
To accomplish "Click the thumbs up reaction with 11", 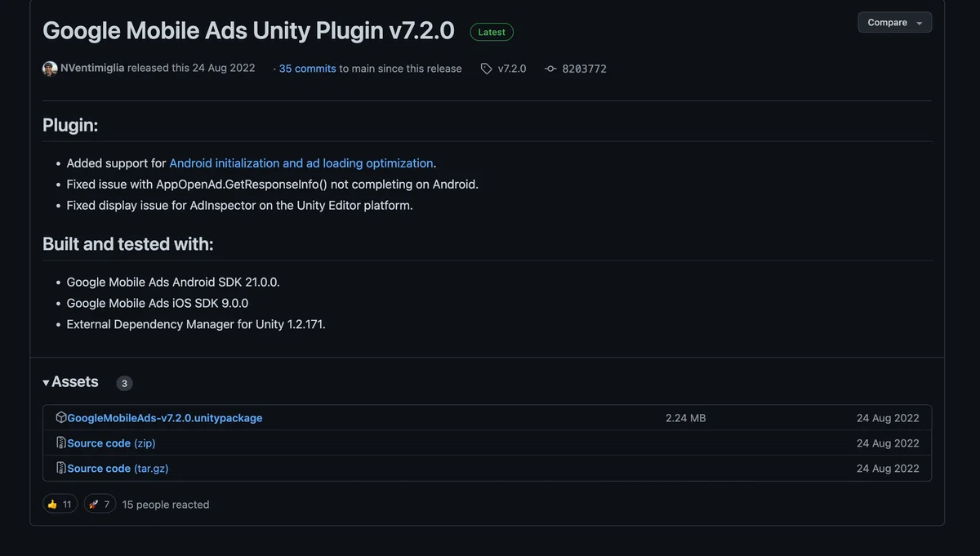I will (x=60, y=505).
